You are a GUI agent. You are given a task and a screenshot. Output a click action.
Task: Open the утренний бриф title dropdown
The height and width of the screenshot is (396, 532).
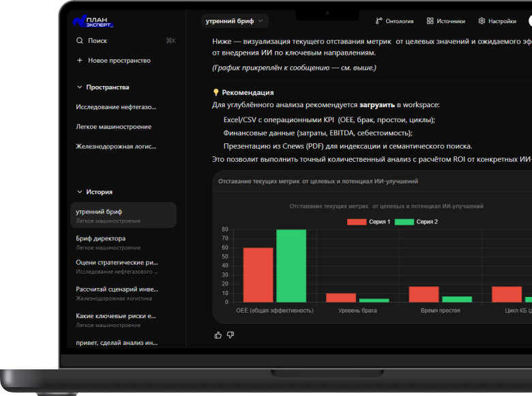pos(235,21)
